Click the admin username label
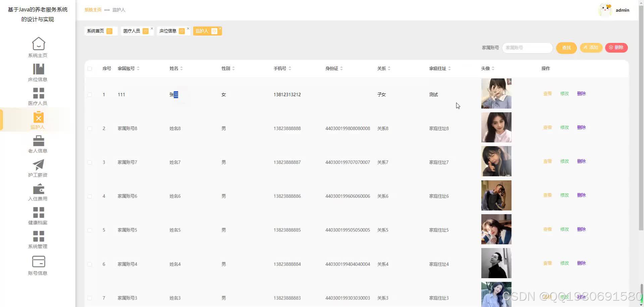This screenshot has height=307, width=644. click(623, 10)
